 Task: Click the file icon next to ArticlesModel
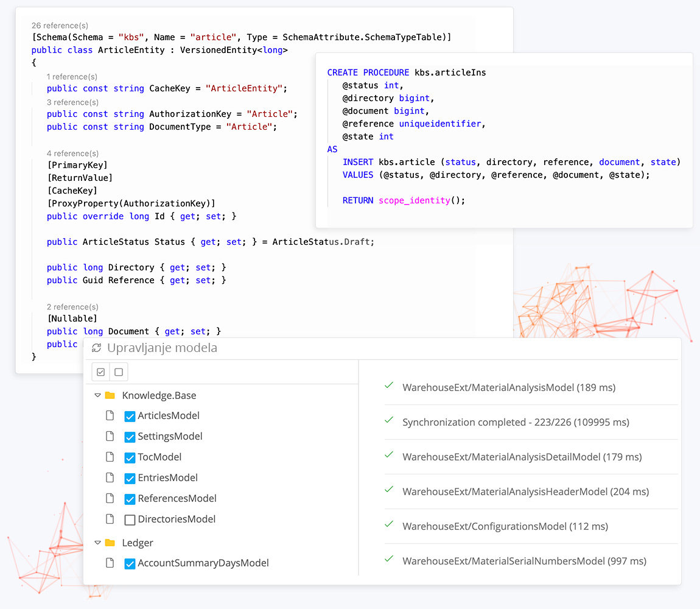[x=110, y=416]
